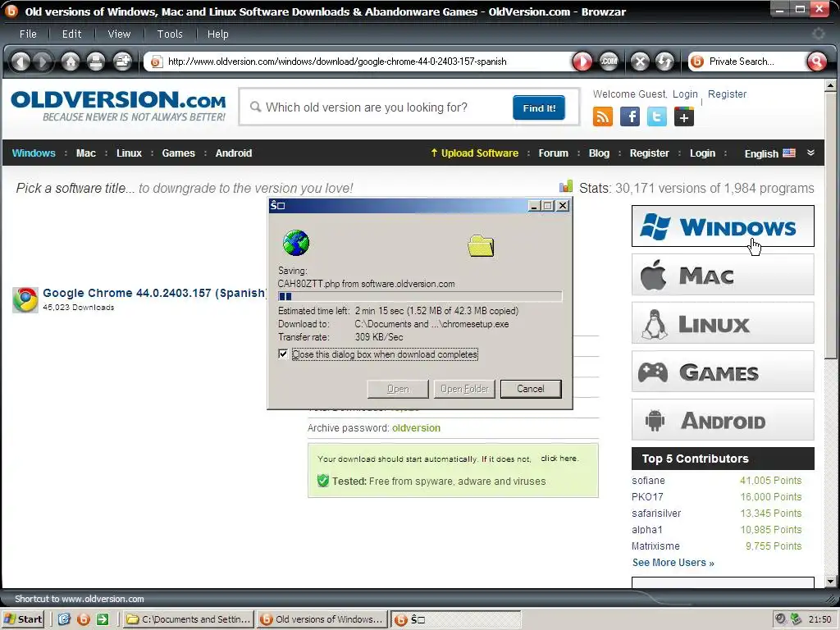Click the scrollbar down arrow
This screenshot has width=840, height=630.
pyautogui.click(x=830, y=582)
